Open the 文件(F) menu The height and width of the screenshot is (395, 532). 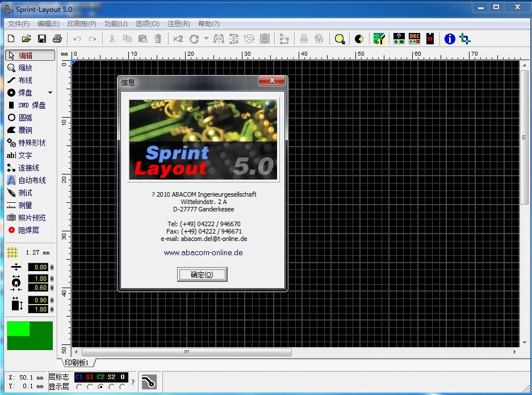point(19,24)
